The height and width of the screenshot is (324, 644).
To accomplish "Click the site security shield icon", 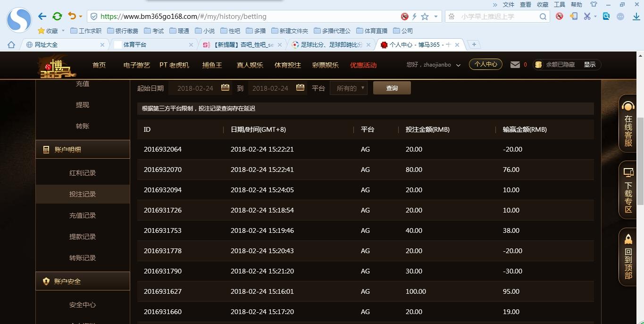I will 94,17.
